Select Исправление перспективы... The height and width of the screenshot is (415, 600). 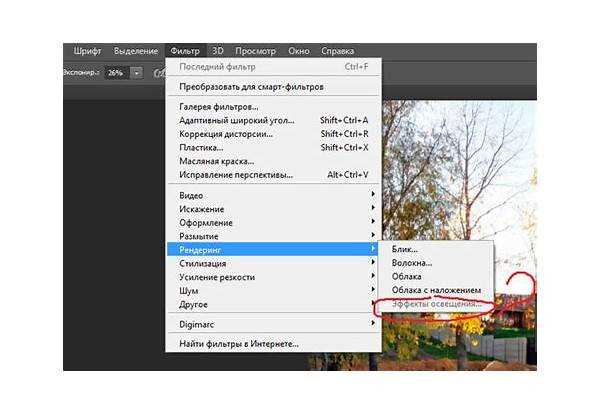(274, 175)
